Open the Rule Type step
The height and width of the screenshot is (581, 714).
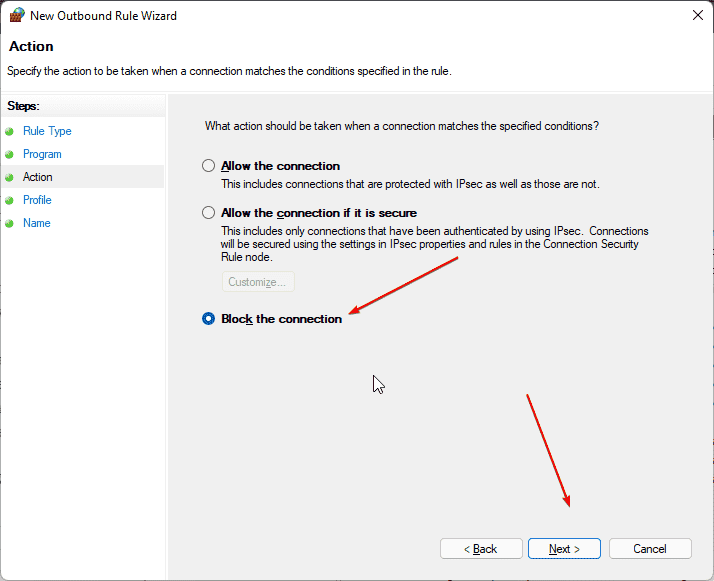(47, 131)
